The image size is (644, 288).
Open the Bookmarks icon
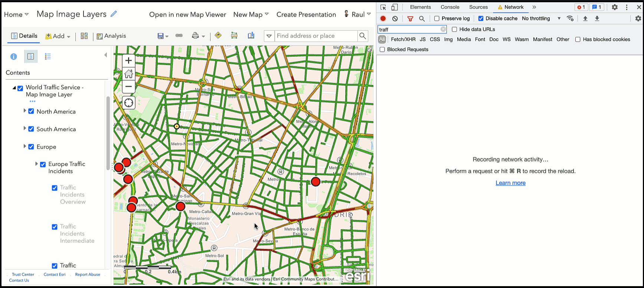[251, 36]
